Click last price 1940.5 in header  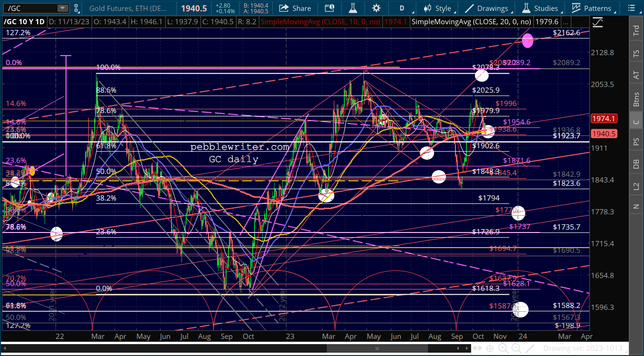[193, 8]
